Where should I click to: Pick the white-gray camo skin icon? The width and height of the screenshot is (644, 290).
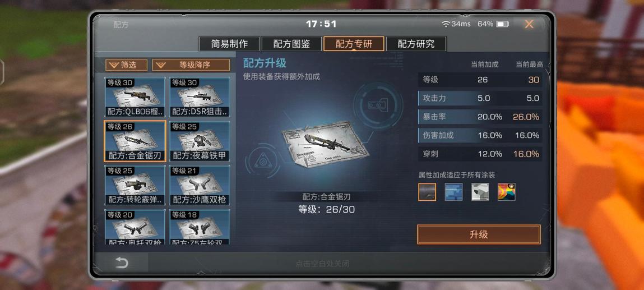(480, 192)
